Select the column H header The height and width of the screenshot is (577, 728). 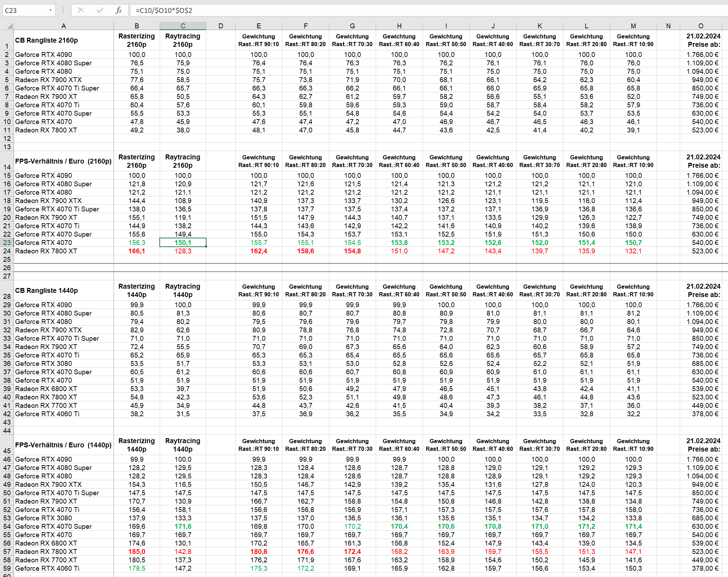tap(399, 26)
